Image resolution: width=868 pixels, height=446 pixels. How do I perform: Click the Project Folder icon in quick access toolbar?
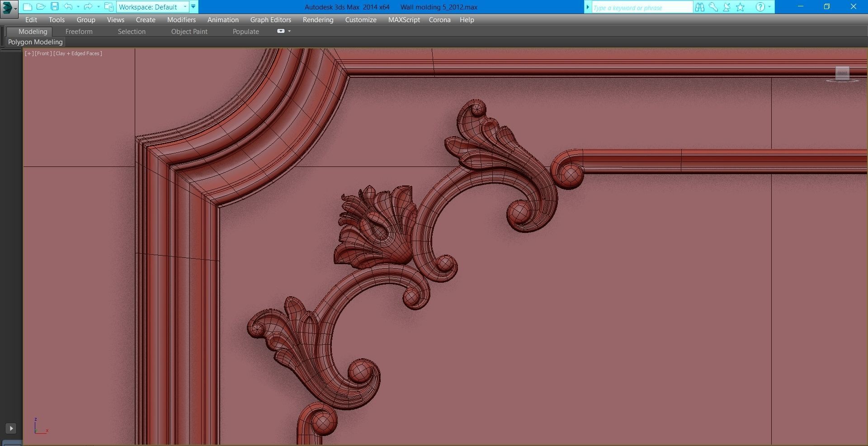coord(109,7)
